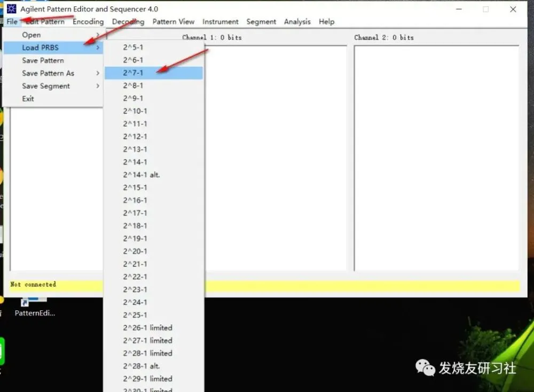Load the 2^20-1 PRBS pattern
The height and width of the screenshot is (392, 534).
pos(154,251)
